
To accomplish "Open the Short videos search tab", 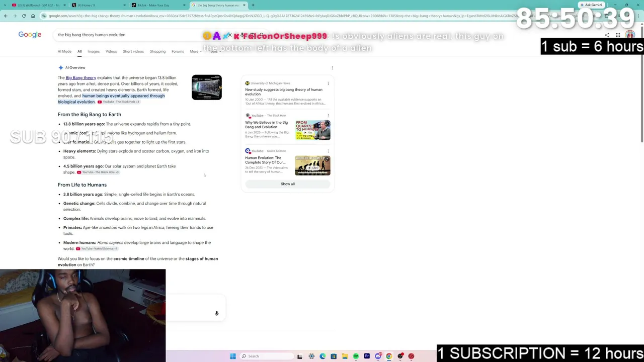I will pyautogui.click(x=133, y=51).
